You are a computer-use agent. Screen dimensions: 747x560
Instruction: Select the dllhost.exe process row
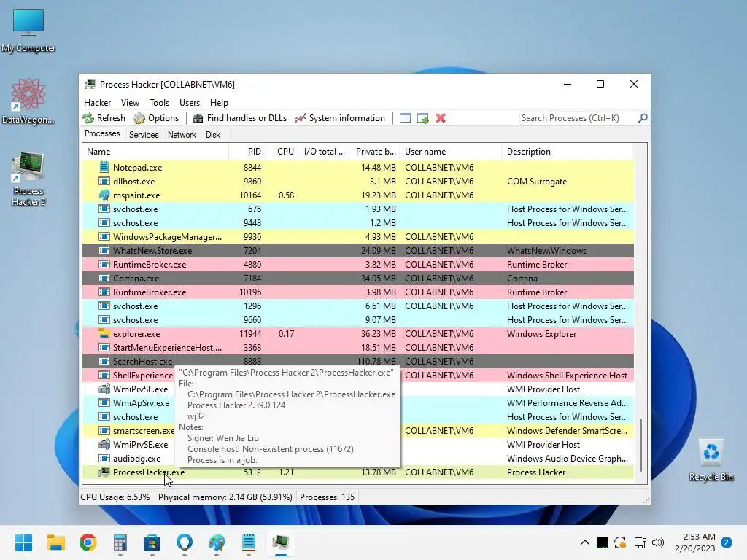click(x=357, y=182)
